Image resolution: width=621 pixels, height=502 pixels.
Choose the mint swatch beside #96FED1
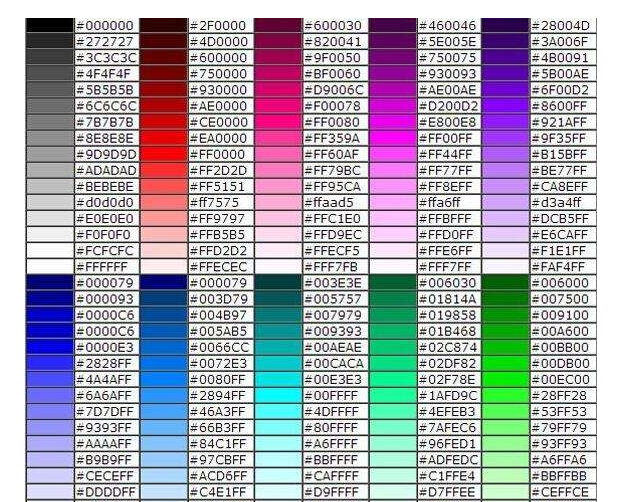click(x=392, y=443)
